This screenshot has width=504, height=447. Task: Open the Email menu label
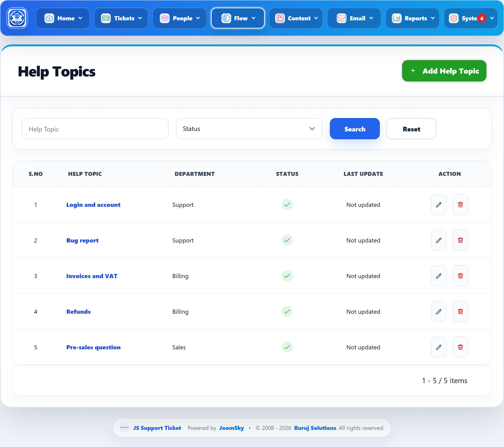(357, 18)
